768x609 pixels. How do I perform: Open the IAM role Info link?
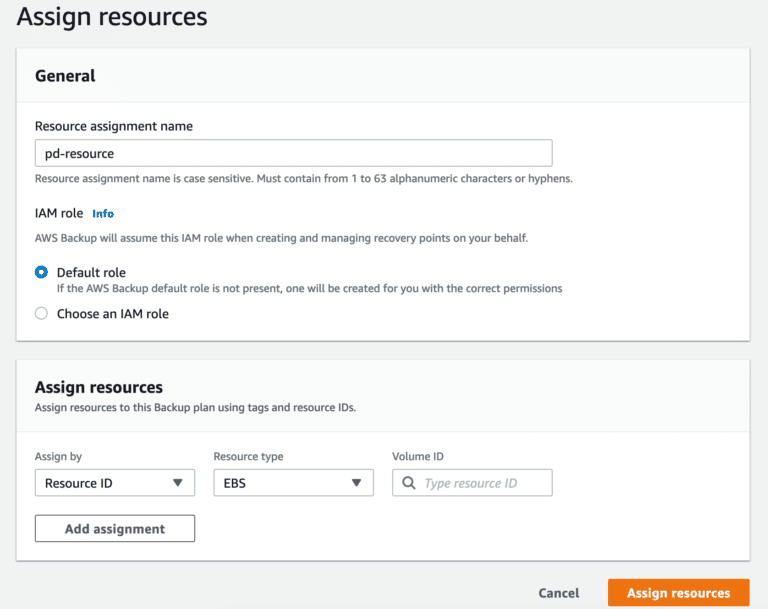coord(103,214)
